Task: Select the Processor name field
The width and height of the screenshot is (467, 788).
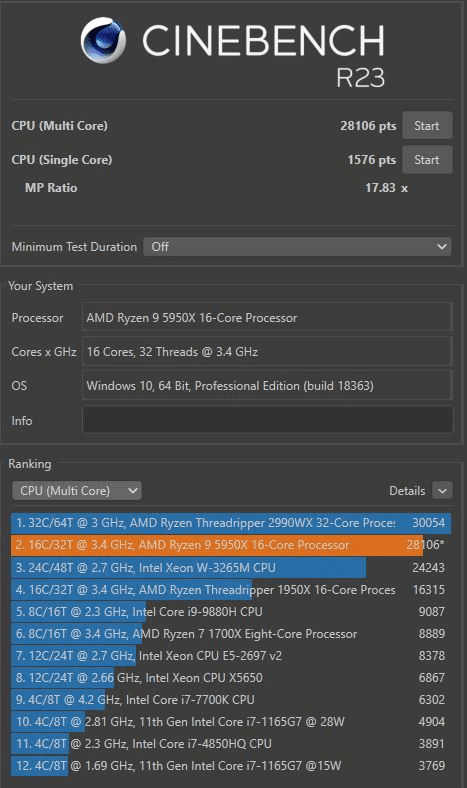Action: coord(267,318)
